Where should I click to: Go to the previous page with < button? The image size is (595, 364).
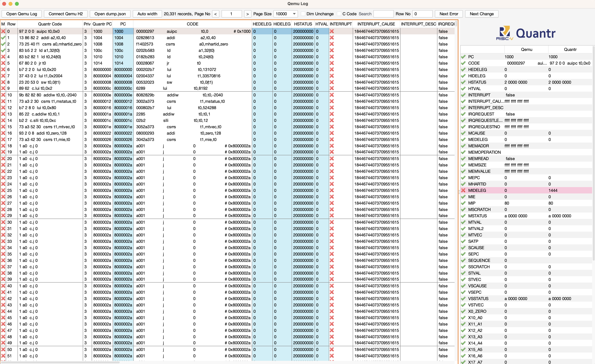pos(216,14)
